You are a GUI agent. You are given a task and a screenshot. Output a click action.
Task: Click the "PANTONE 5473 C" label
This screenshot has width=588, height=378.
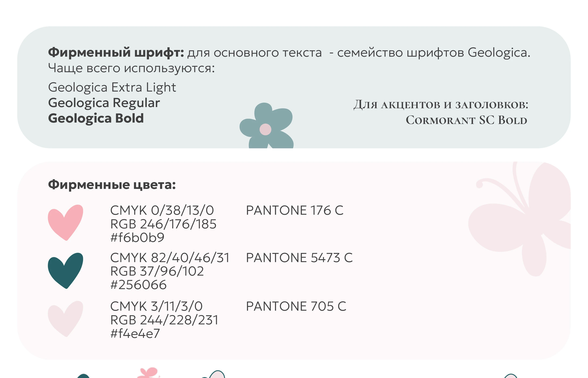299,258
